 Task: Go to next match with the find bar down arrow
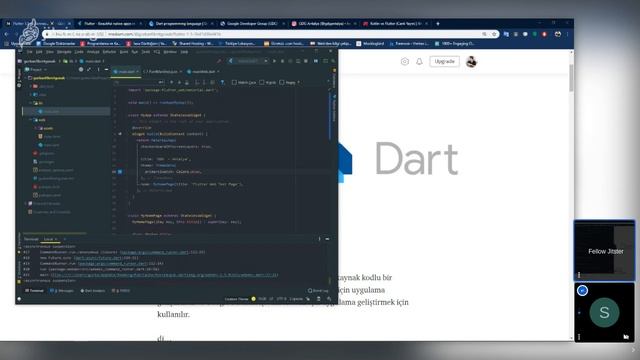[x=179, y=82]
